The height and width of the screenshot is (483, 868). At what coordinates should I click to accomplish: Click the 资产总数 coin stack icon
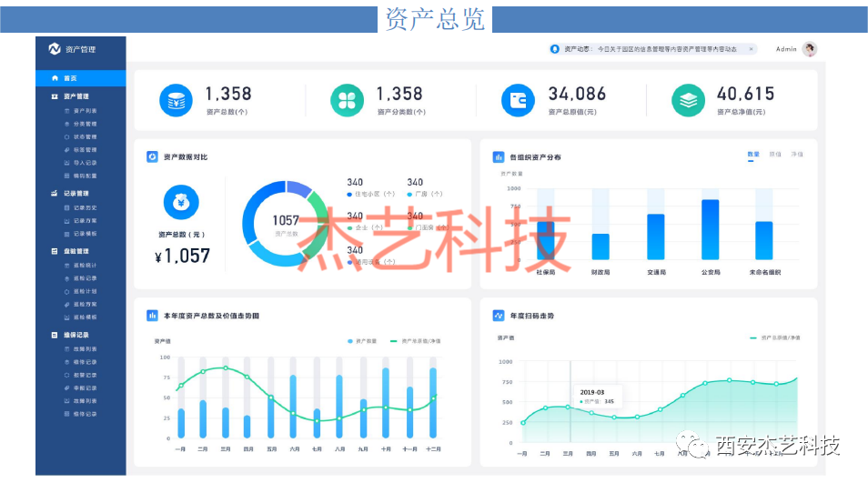pos(176,100)
